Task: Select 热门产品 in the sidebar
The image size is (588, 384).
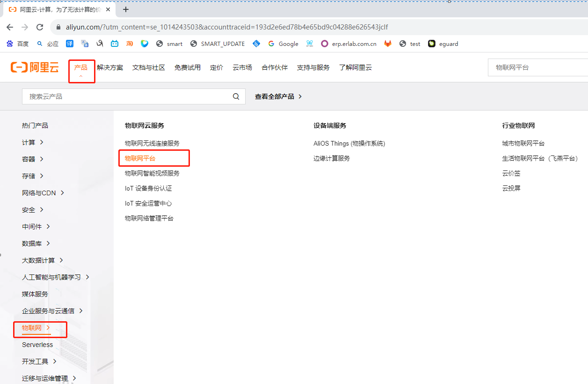Action: pyautogui.click(x=35, y=126)
